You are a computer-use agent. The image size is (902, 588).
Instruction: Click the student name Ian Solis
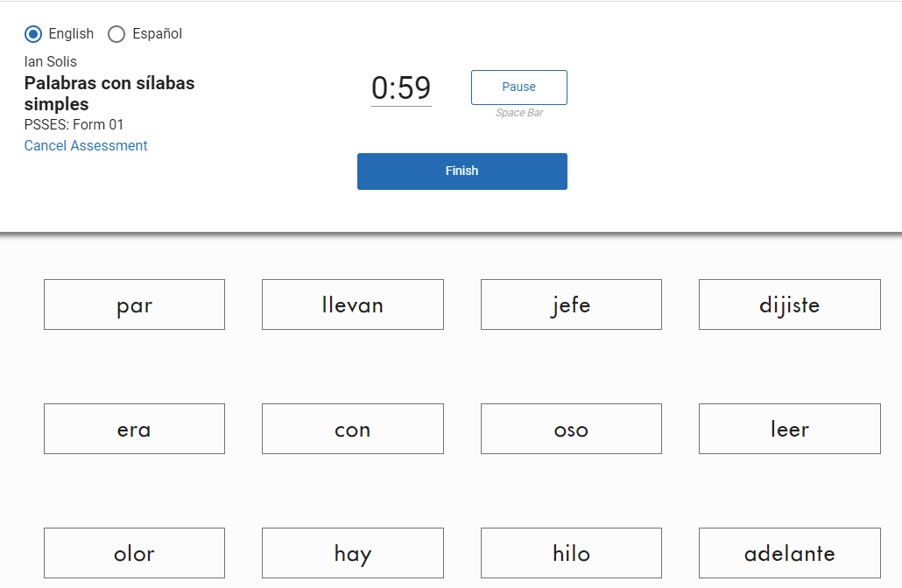51,62
